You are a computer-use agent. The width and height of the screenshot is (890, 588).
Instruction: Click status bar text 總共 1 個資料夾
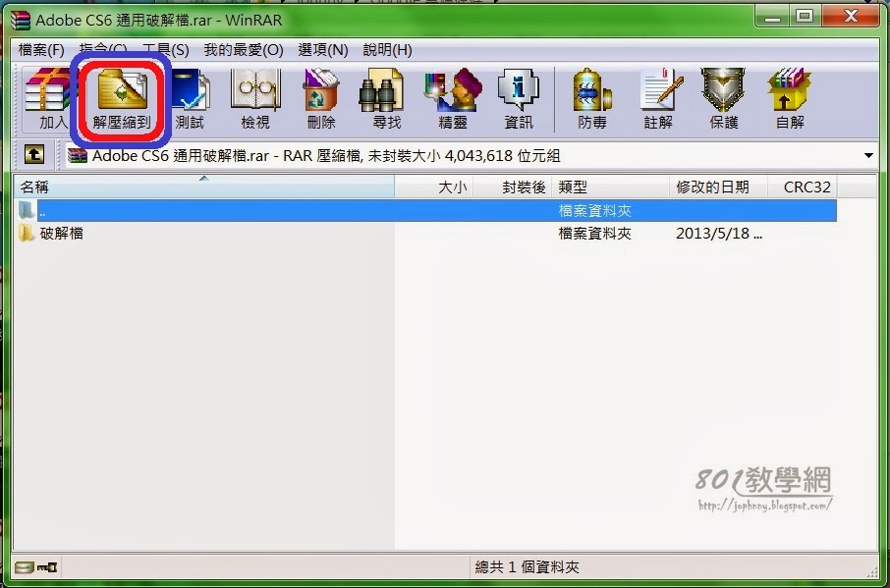(x=527, y=567)
